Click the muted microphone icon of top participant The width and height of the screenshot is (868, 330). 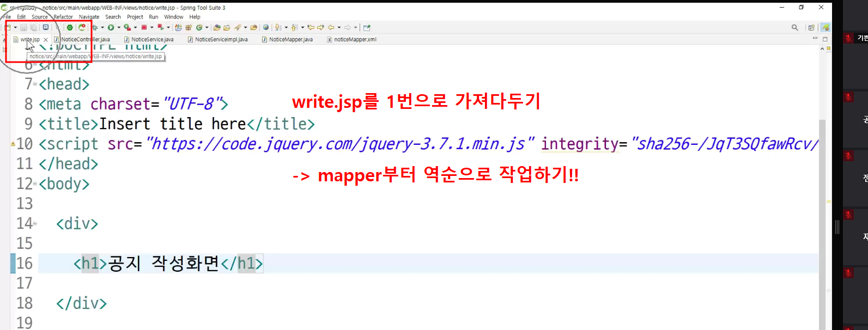click(x=848, y=38)
